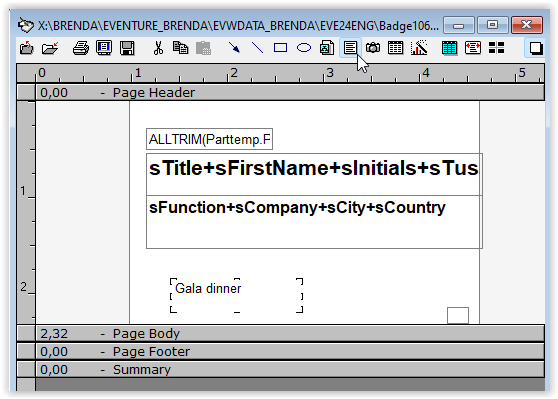Select the text field tool icon

pos(351,48)
